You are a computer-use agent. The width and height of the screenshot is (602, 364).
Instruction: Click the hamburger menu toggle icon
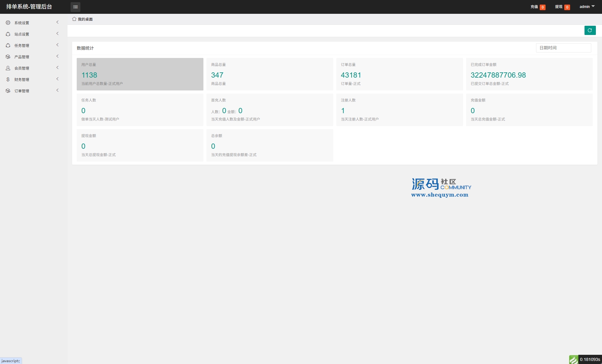[x=75, y=7]
